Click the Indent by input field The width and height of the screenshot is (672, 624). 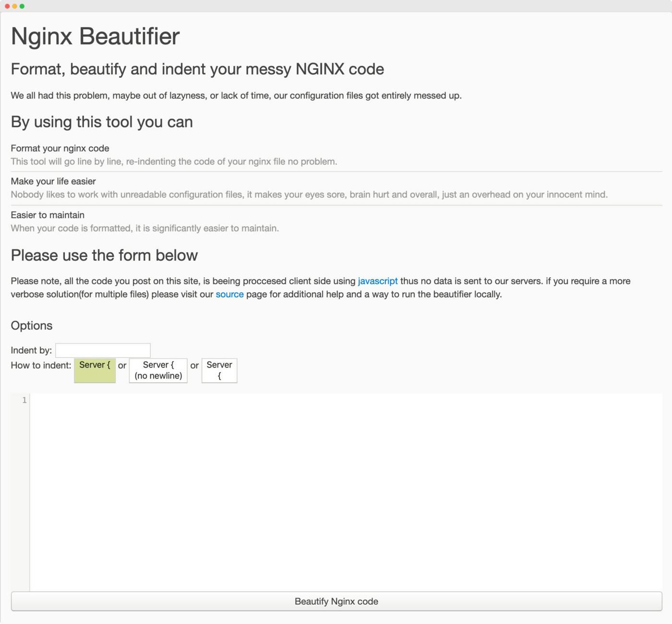[x=103, y=350]
